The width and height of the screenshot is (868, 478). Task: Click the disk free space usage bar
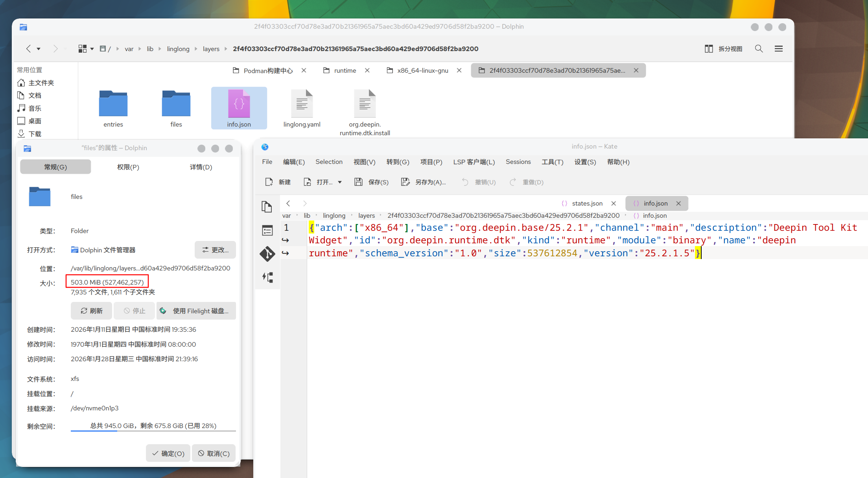tap(153, 430)
